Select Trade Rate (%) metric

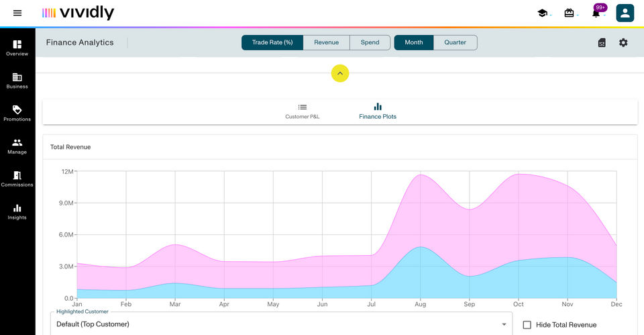click(x=272, y=42)
